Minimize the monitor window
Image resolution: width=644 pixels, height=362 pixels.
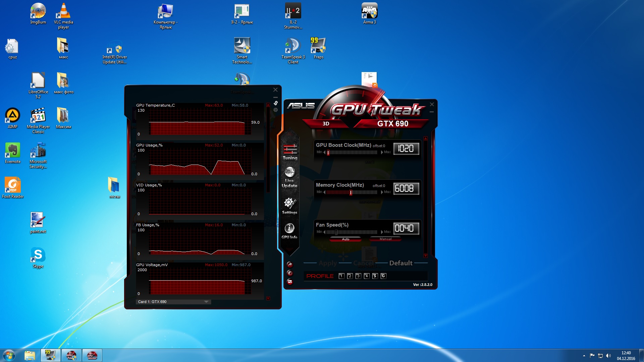tap(275, 97)
